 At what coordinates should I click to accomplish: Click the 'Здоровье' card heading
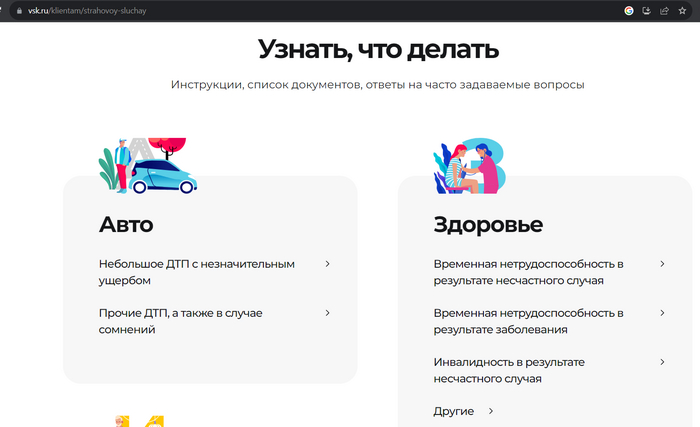488,225
